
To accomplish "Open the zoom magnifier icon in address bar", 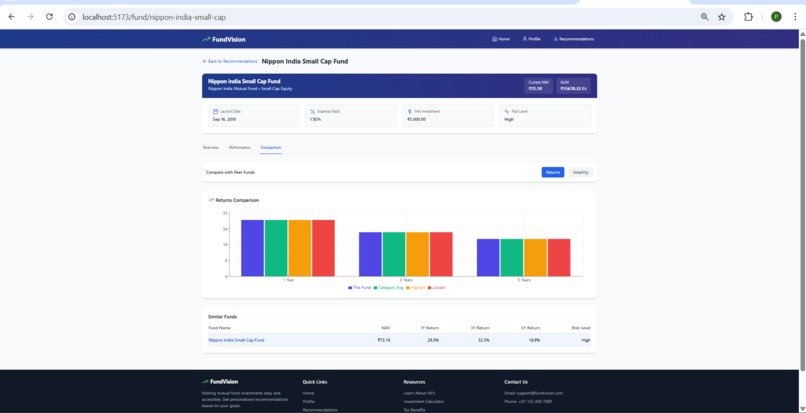I will coord(704,17).
